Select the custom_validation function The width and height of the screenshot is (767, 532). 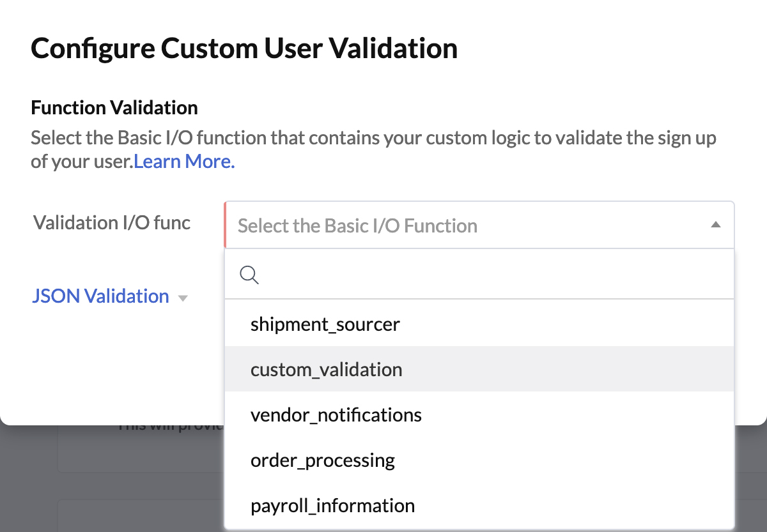pos(327,369)
